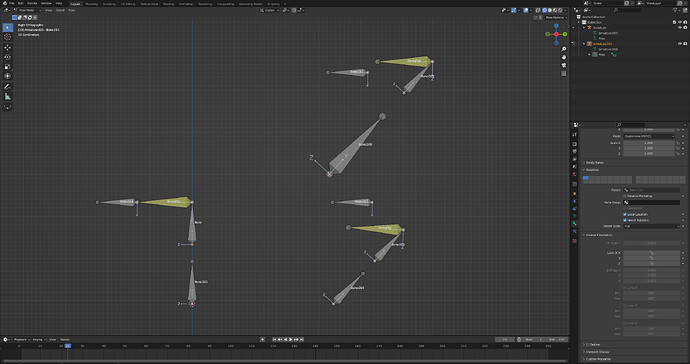Open the Armature data properties tab

575,216
